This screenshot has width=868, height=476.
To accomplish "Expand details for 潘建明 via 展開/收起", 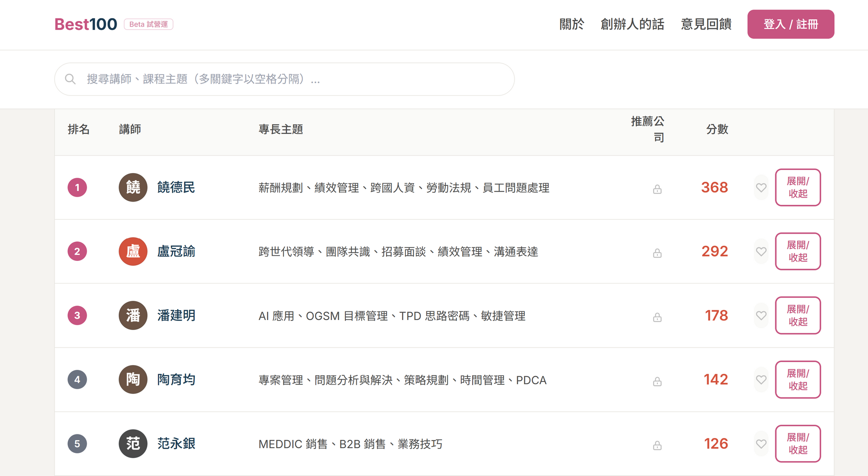I will pyautogui.click(x=798, y=316).
